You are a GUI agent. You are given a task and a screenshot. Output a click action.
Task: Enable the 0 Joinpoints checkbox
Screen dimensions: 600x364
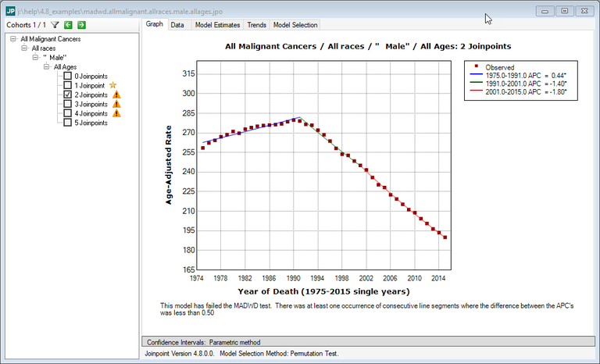68,76
